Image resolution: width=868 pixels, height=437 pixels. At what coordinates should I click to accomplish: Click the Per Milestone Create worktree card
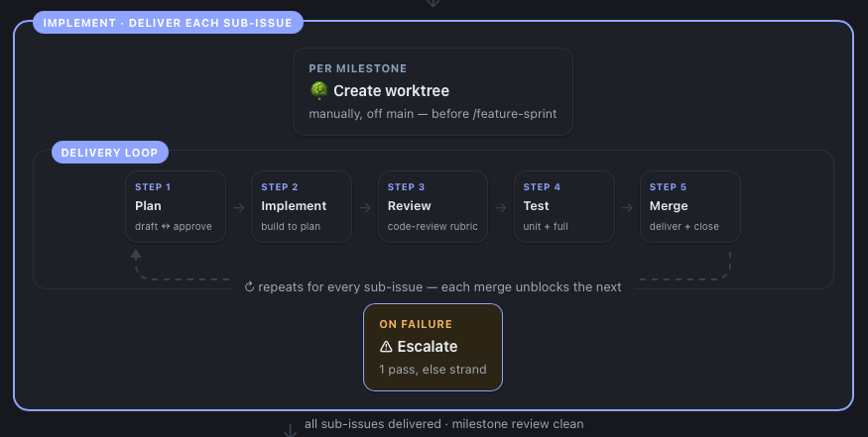(433, 91)
